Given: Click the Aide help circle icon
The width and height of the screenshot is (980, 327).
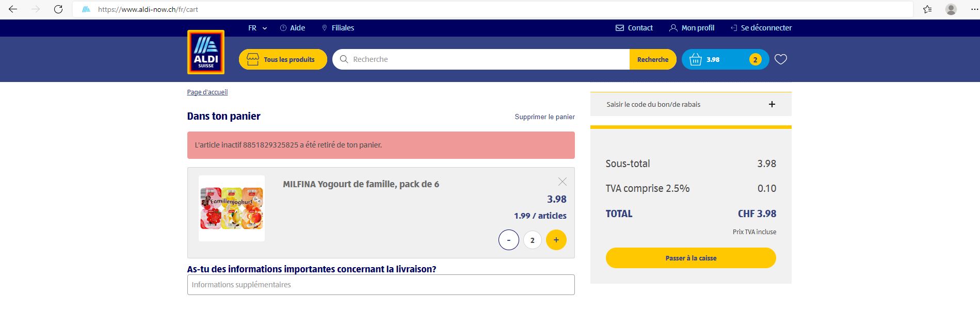Looking at the screenshot, I should (x=282, y=28).
